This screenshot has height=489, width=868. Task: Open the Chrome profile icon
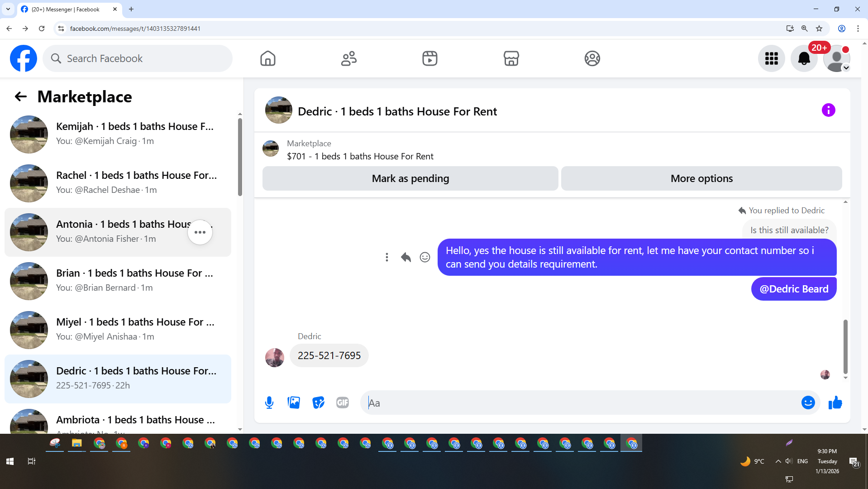coord(842,29)
